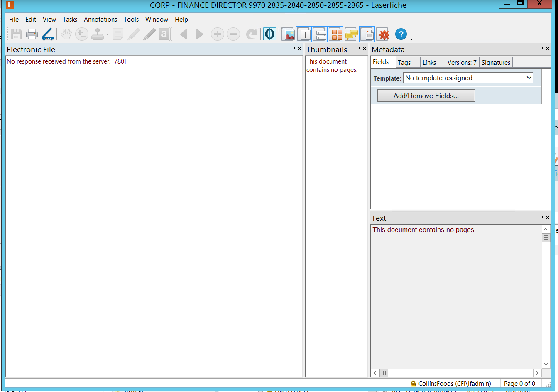Screen dimensions: 558x392
Task: Expand toolbar options arrow beside help icon
Action: (x=411, y=39)
